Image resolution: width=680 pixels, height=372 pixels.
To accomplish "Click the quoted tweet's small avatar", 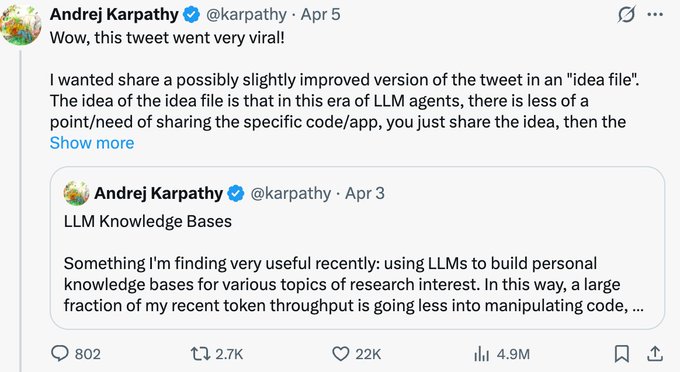I will [76, 193].
